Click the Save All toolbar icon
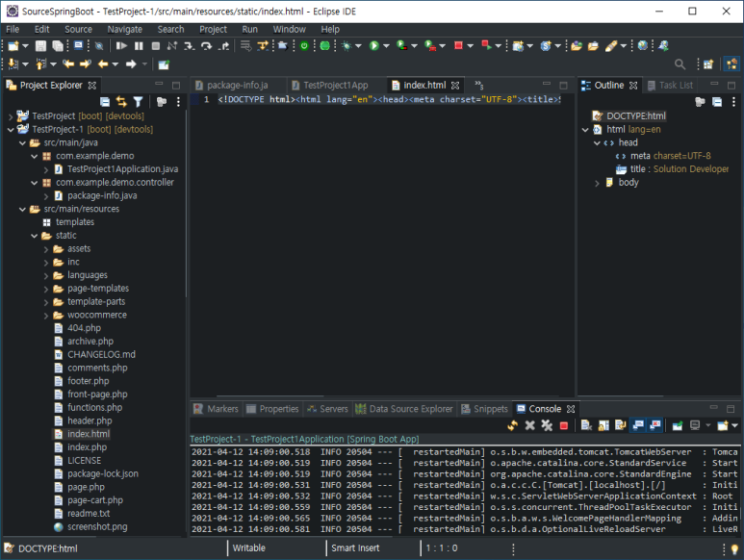Screen dimensions: 744x560 coord(58,46)
